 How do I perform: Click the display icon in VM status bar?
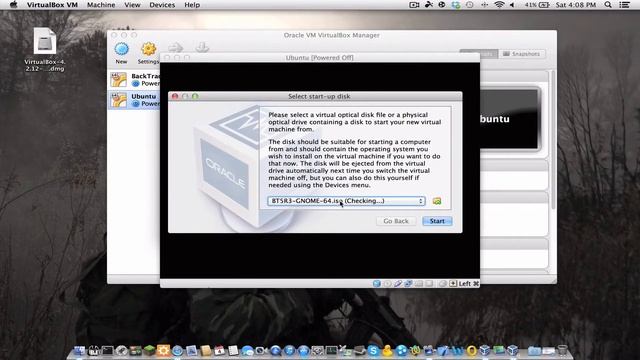point(429,283)
